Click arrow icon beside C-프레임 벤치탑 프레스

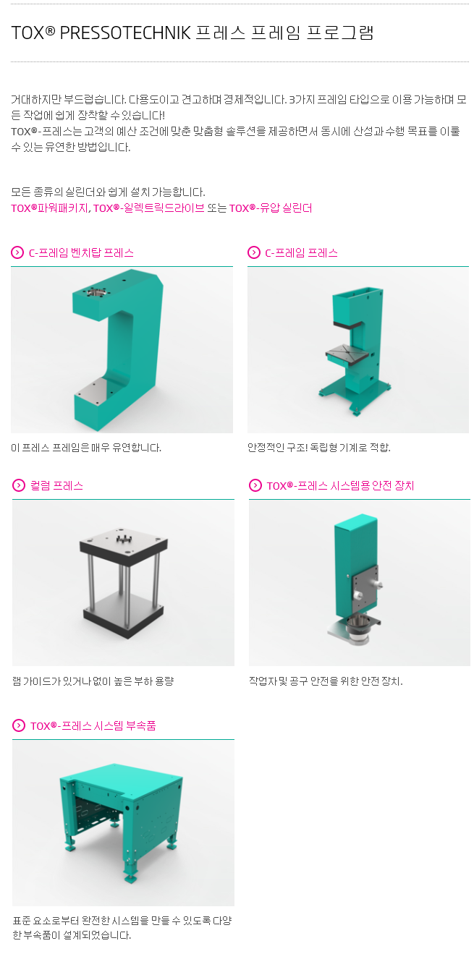click(x=17, y=252)
